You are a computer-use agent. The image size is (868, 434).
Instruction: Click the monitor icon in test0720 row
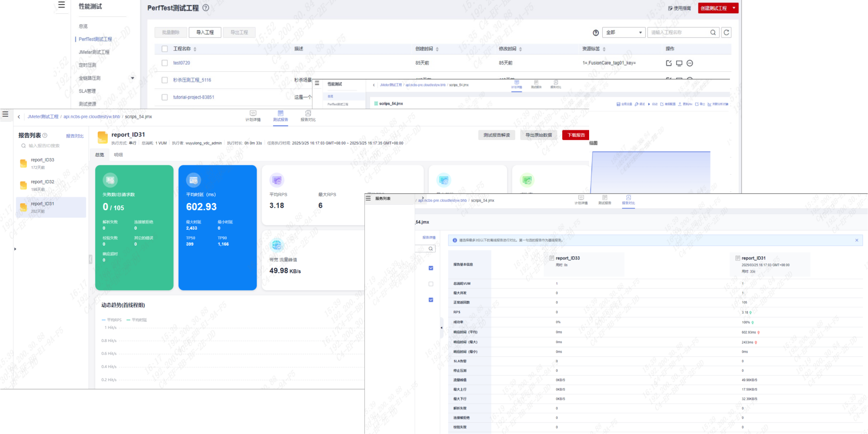679,63
